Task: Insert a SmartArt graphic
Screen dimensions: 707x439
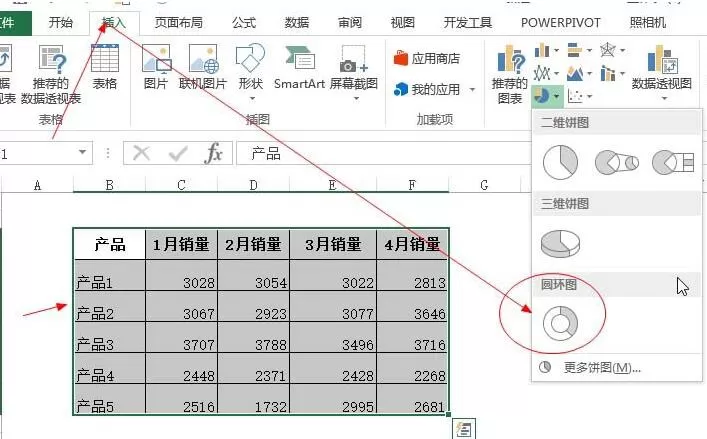Action: point(299,67)
